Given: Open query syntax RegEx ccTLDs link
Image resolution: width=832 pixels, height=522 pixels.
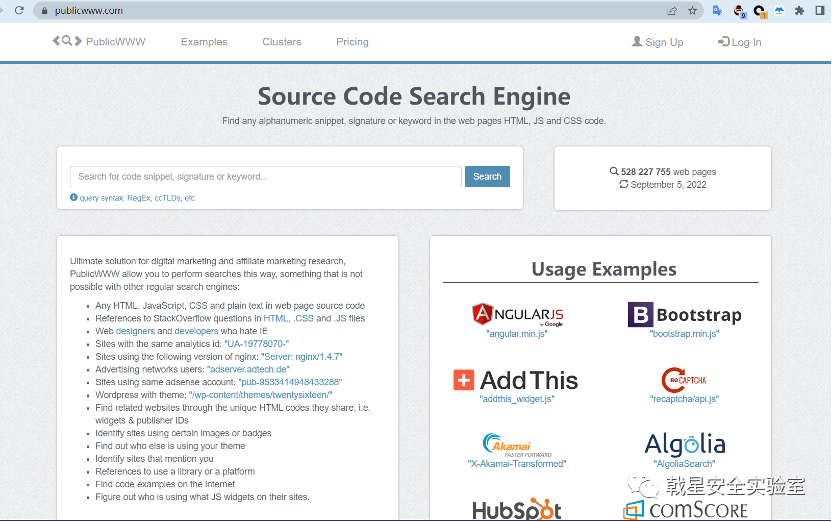Looking at the screenshot, I should pos(138,198).
